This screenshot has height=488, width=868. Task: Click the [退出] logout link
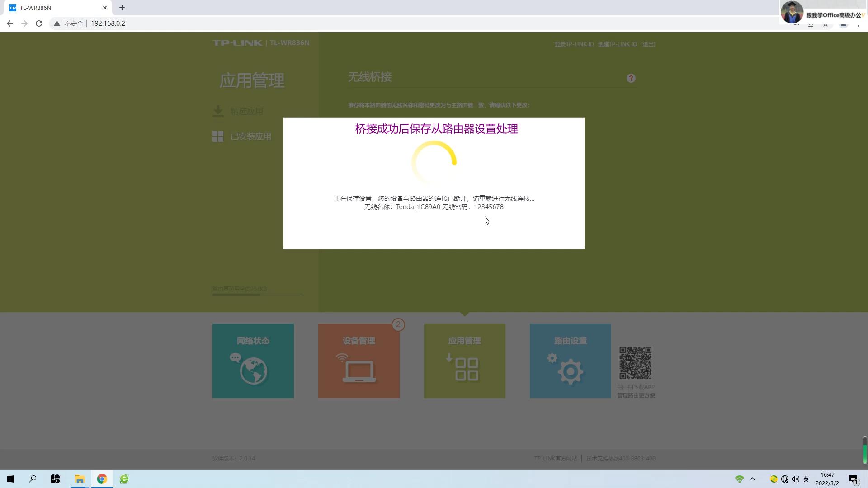(x=648, y=44)
